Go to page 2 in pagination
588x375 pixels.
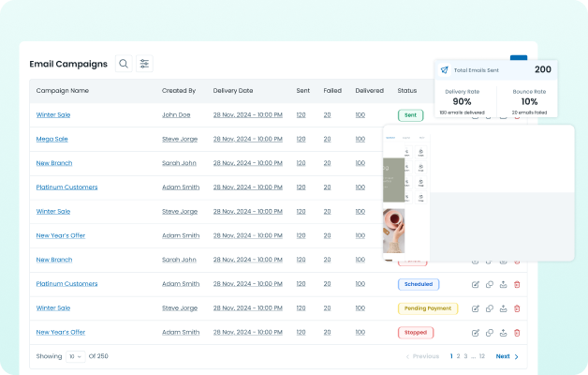coord(460,356)
